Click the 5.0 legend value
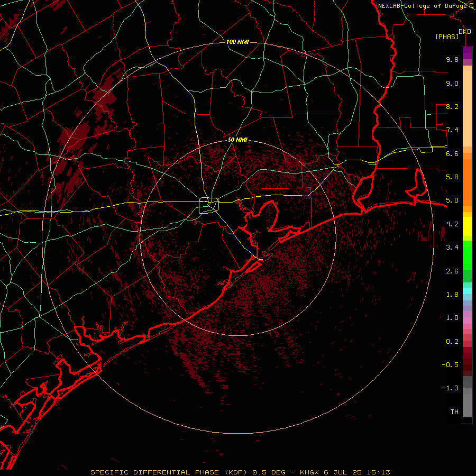Image resolution: width=476 pixels, height=476 pixels. coord(452,200)
